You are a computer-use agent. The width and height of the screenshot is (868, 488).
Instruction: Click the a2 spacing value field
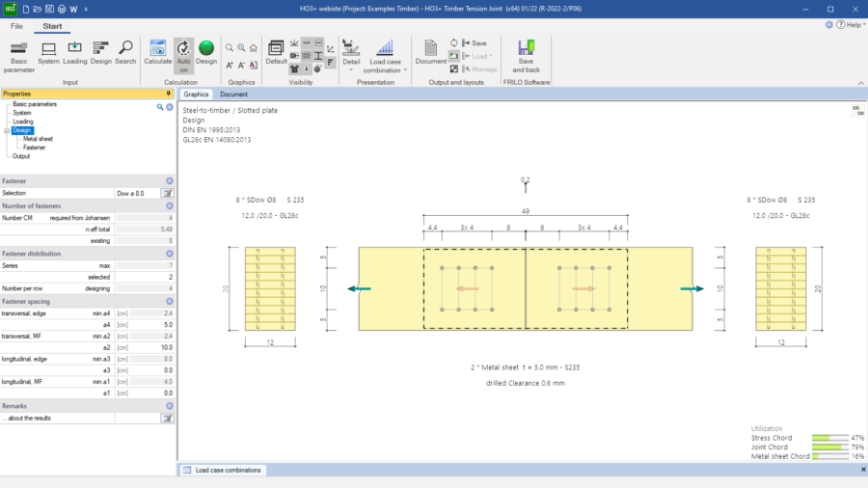(152, 347)
